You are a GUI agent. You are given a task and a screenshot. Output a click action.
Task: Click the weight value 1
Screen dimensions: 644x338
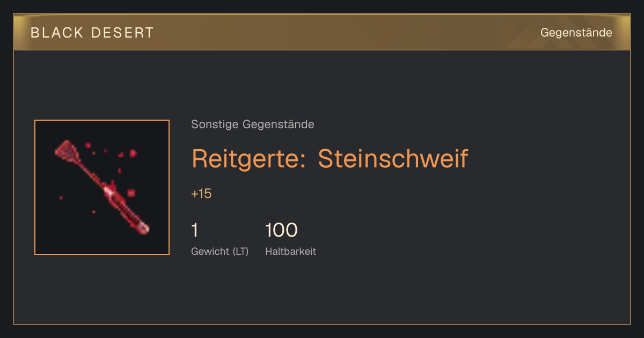(x=195, y=230)
